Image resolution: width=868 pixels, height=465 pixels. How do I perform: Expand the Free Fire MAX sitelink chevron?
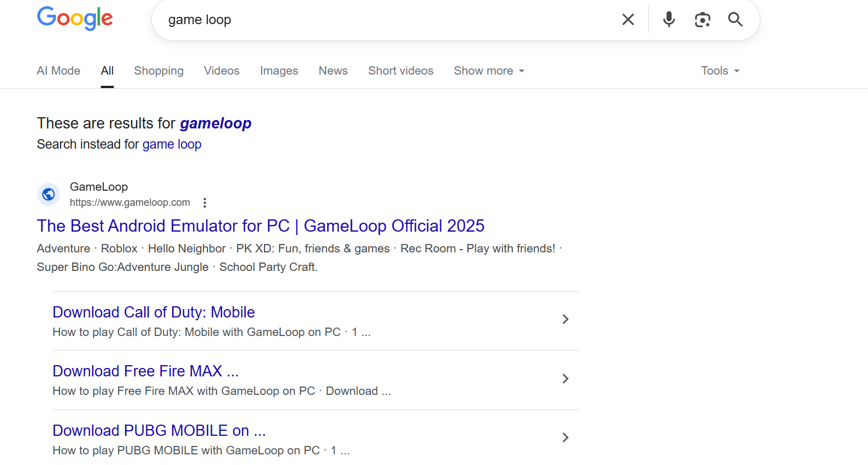point(565,379)
